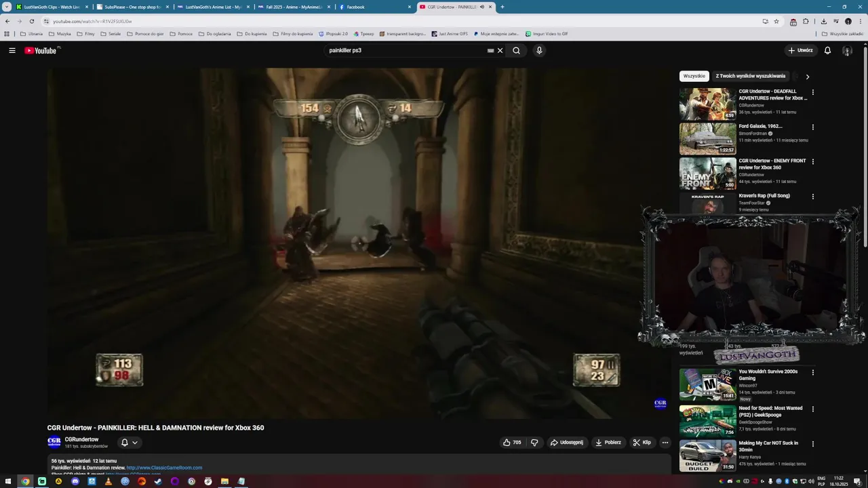Image resolution: width=868 pixels, height=488 pixels.
Task: Click the CGR watermark in the video
Action: (660, 403)
